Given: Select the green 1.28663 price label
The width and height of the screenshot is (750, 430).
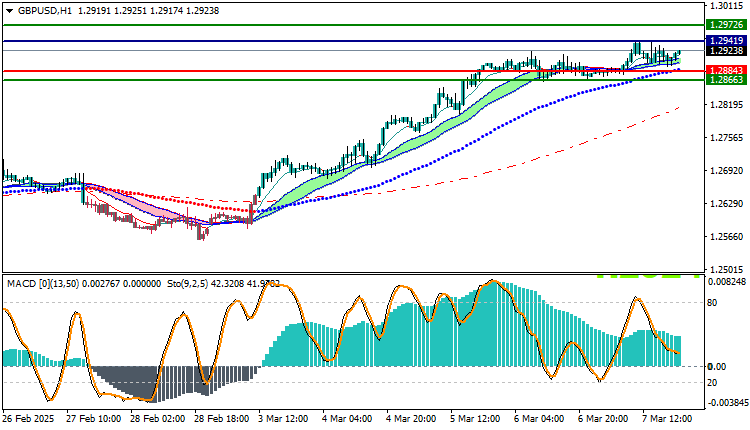Looking at the screenshot, I should (x=727, y=80).
